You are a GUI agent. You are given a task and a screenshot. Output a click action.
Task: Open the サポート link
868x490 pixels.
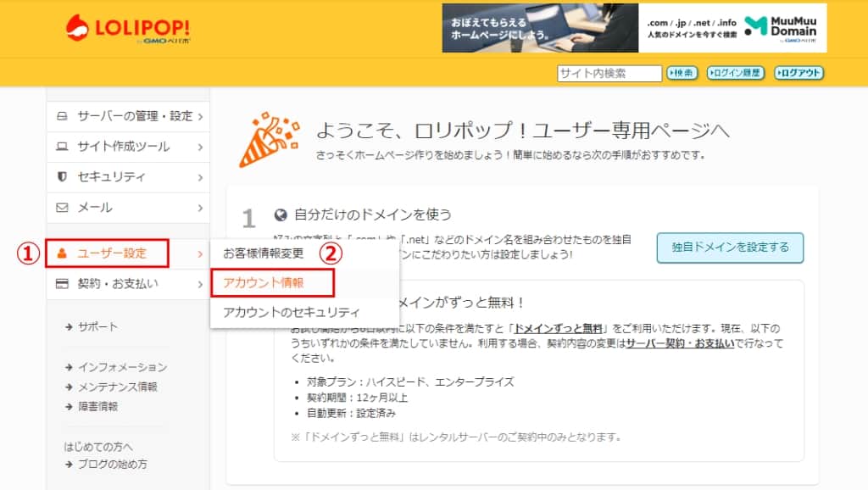coord(97,326)
